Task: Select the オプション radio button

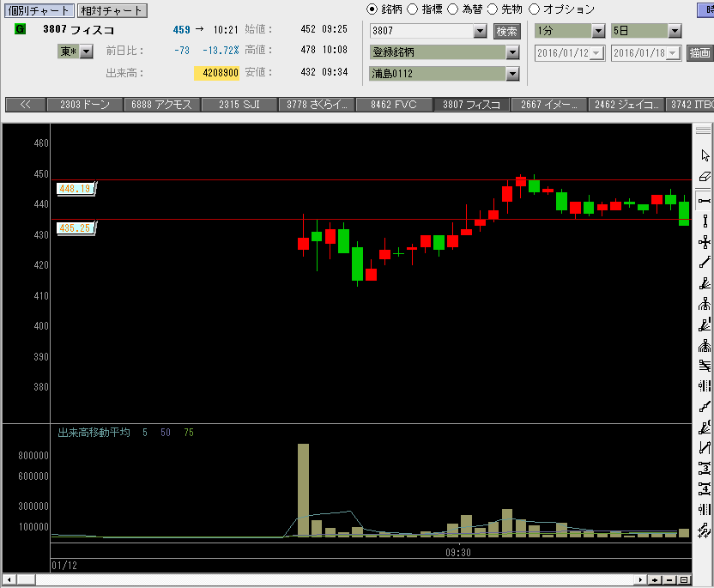Action: (x=534, y=9)
